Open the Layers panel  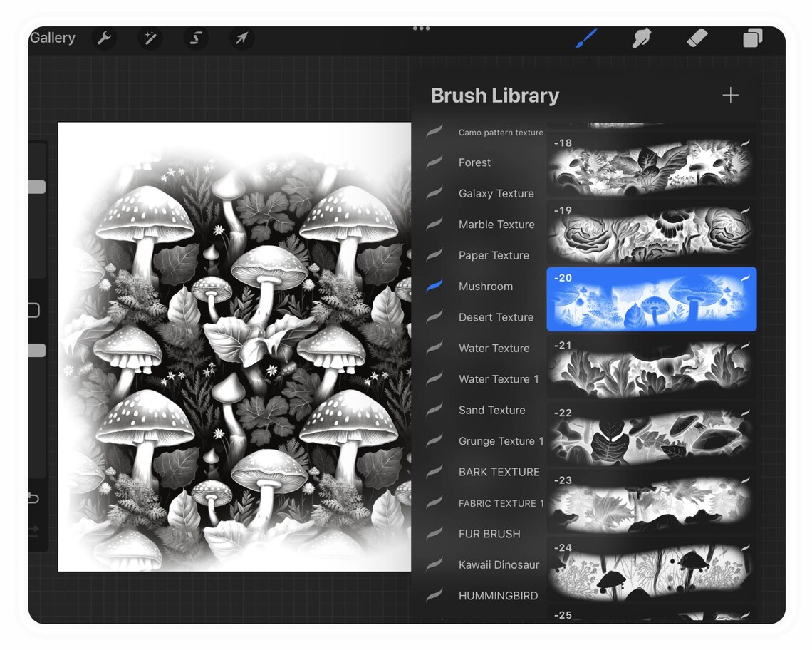click(x=752, y=38)
